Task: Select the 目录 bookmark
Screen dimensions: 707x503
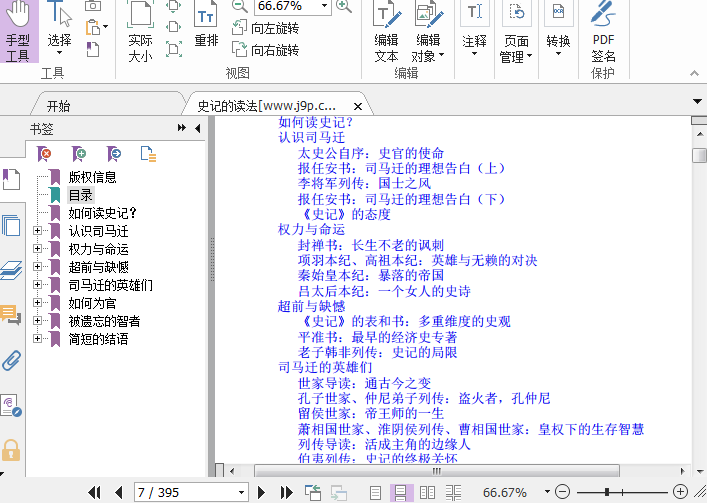Action: point(81,195)
